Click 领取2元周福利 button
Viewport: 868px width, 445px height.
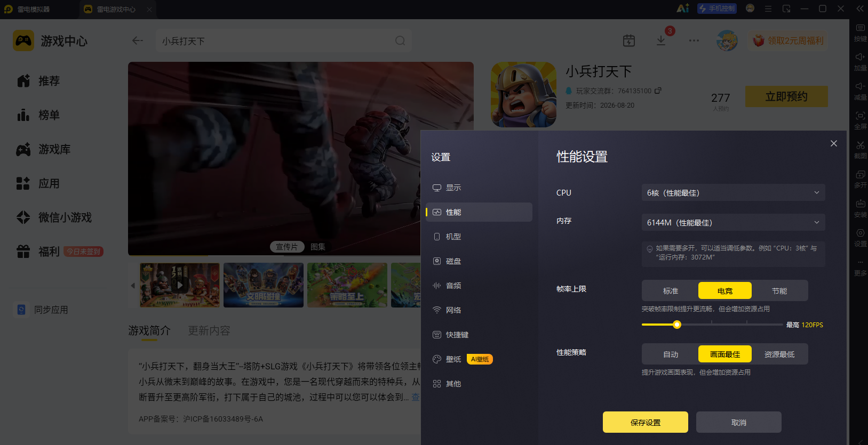(789, 41)
